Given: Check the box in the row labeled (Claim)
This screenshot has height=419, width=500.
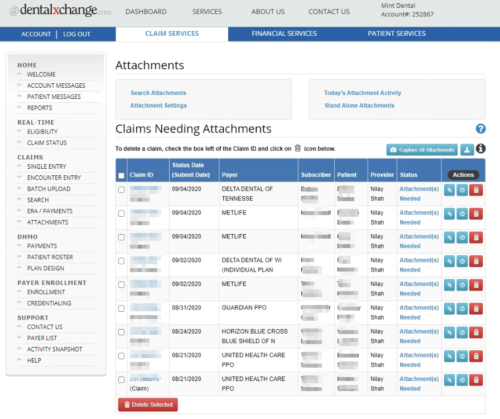Looking at the screenshot, I should click(121, 380).
